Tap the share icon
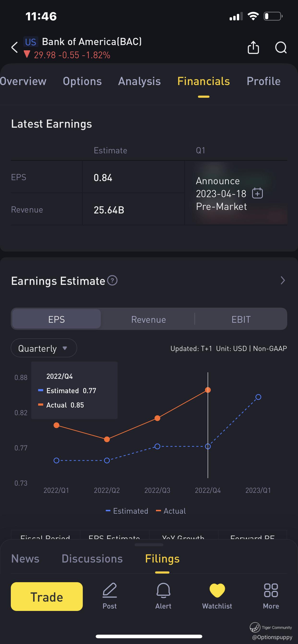 (x=253, y=47)
